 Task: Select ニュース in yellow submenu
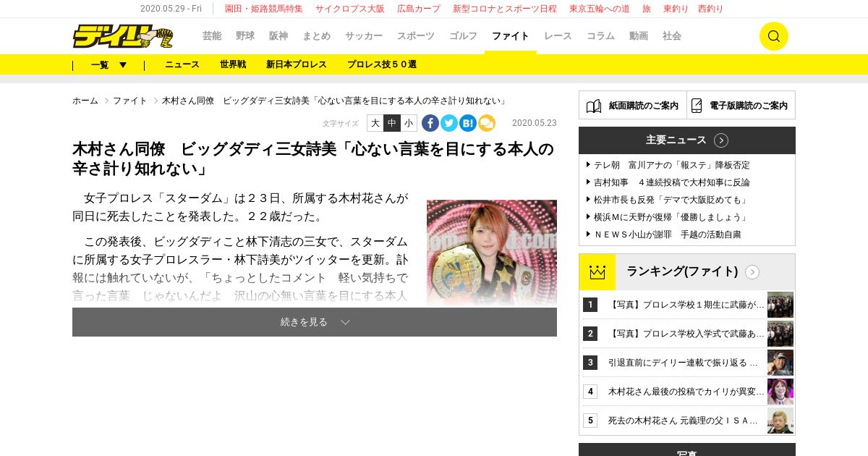[x=182, y=64]
